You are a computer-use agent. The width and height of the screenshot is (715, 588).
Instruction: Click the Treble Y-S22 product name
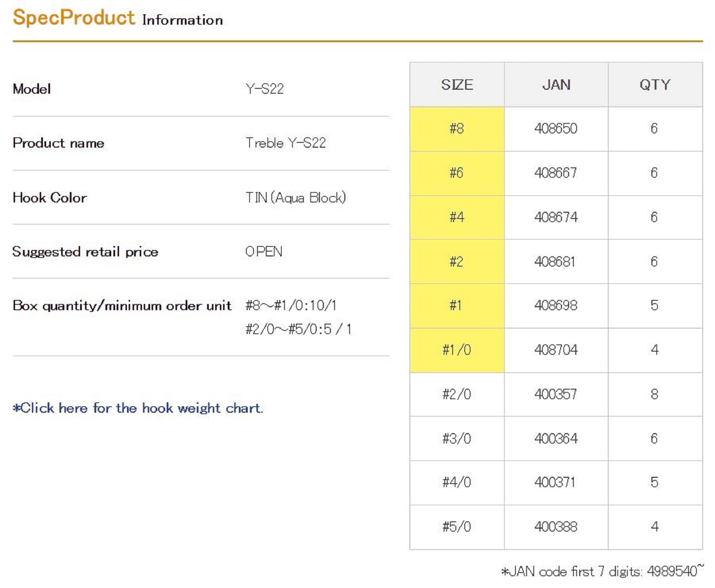(x=285, y=143)
